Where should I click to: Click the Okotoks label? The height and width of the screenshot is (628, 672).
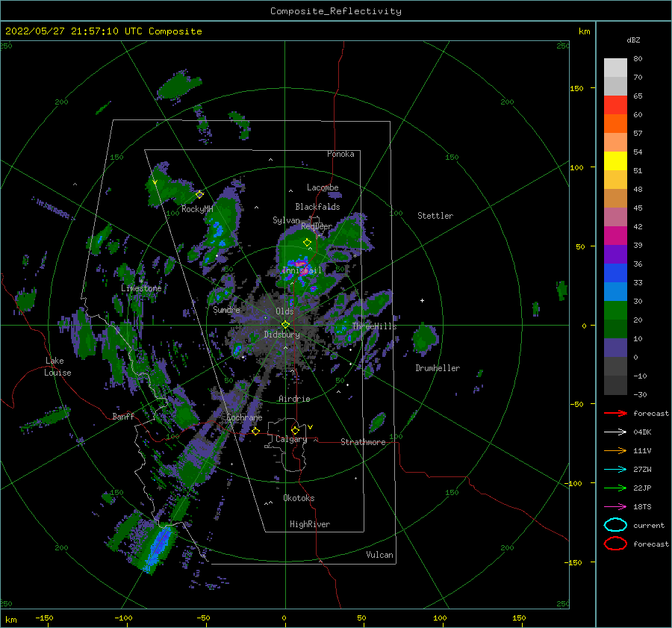(x=299, y=497)
